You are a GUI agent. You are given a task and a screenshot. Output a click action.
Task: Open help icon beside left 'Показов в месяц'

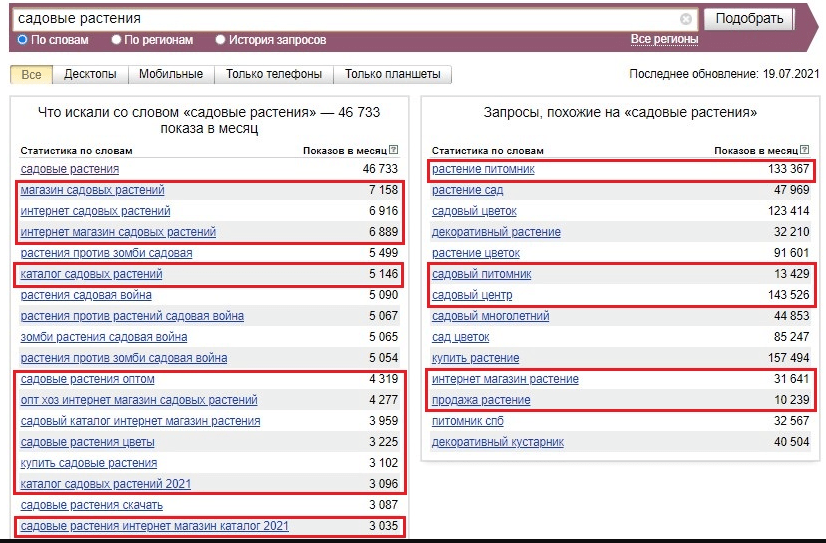click(394, 150)
